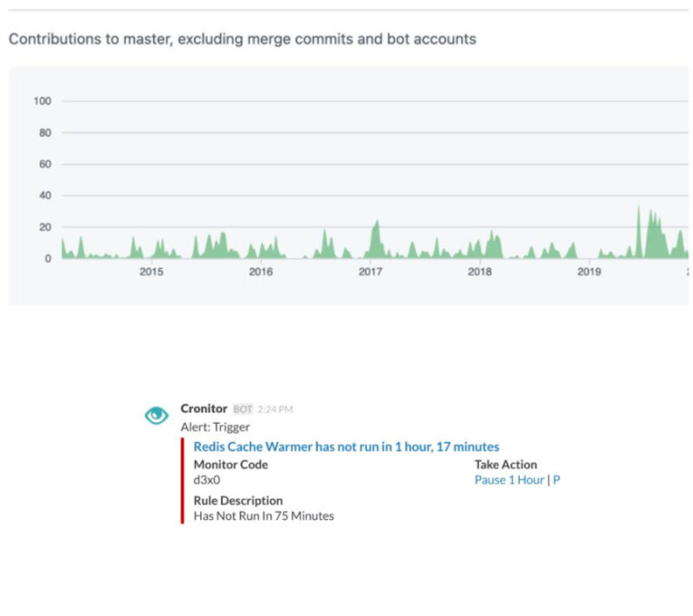Select the monitor code d3x0
Image resolution: width=693 pixels, height=616 pixels.
point(207,480)
